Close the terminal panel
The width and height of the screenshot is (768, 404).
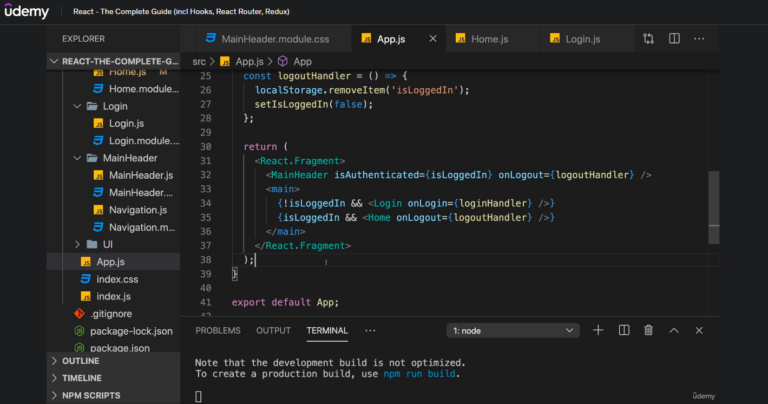[x=699, y=331]
